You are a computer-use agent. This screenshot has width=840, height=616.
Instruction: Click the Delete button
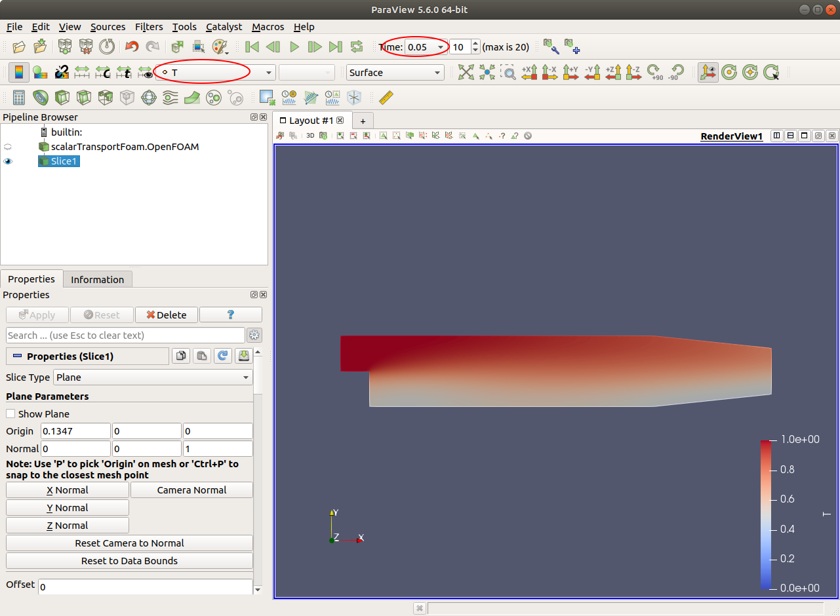[167, 315]
